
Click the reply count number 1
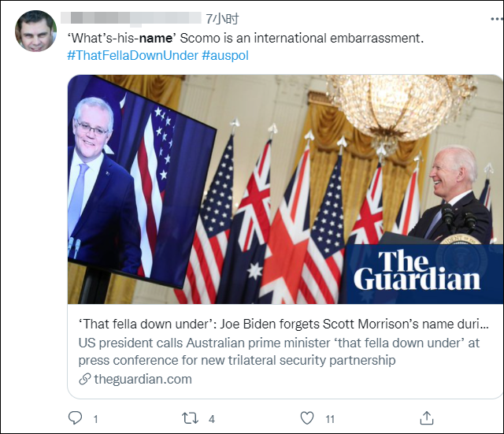click(95, 419)
